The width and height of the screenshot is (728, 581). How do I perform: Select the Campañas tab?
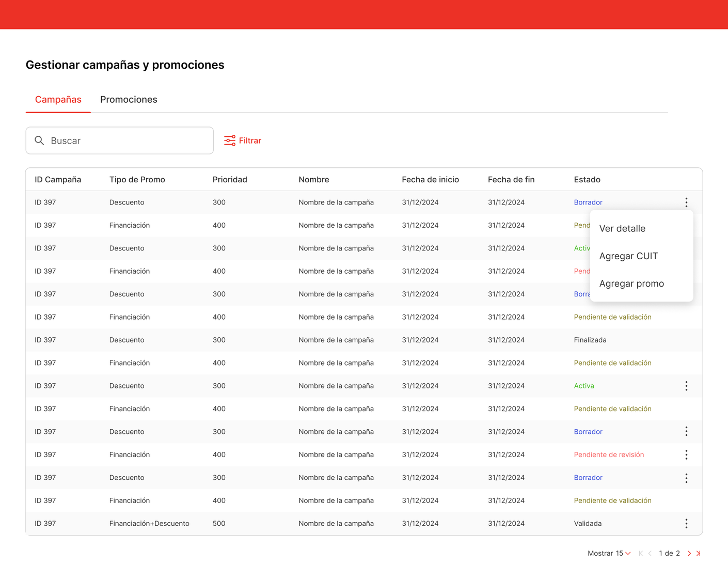click(58, 100)
